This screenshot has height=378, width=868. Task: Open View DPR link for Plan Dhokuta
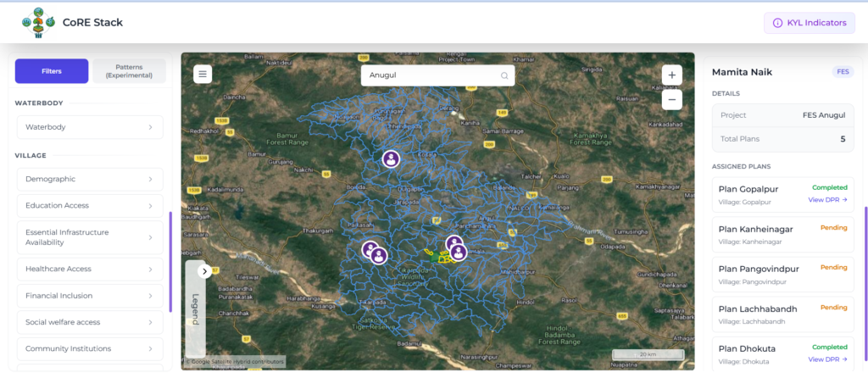click(x=827, y=359)
